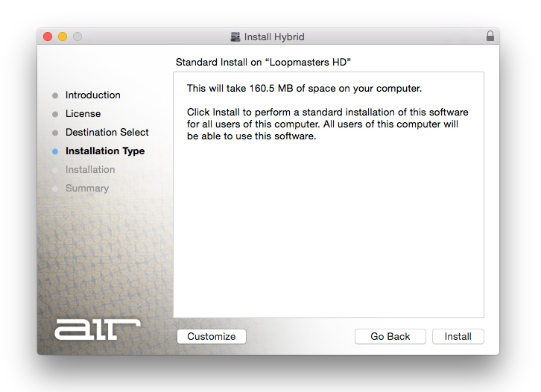Click the blue bullet beside Installation Type

pos(55,151)
